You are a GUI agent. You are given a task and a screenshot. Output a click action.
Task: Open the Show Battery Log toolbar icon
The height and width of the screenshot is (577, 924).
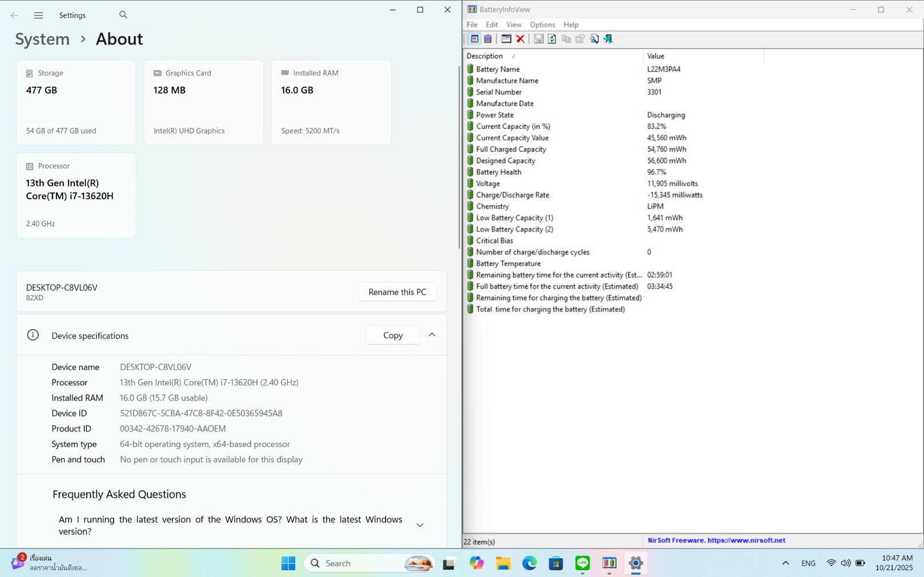pyautogui.click(x=488, y=39)
